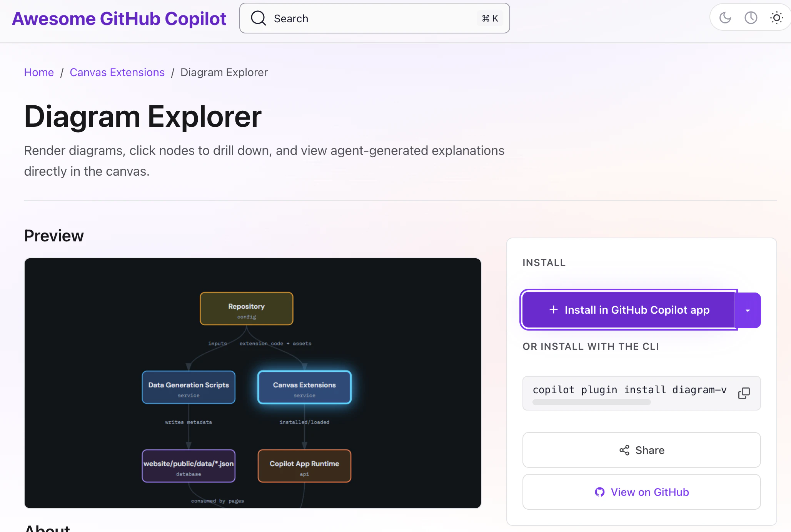Click the ⌘ K shortcut hint

coord(490,18)
